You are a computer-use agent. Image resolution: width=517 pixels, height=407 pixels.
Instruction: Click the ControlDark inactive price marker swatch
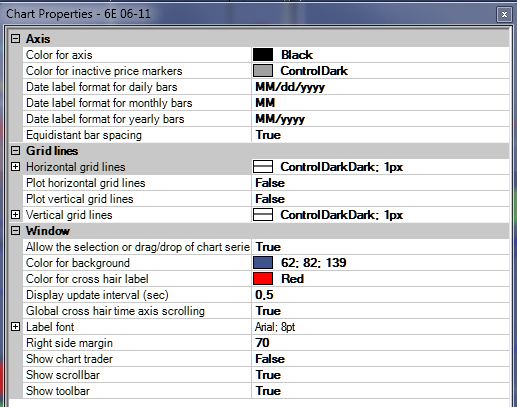coord(263,71)
